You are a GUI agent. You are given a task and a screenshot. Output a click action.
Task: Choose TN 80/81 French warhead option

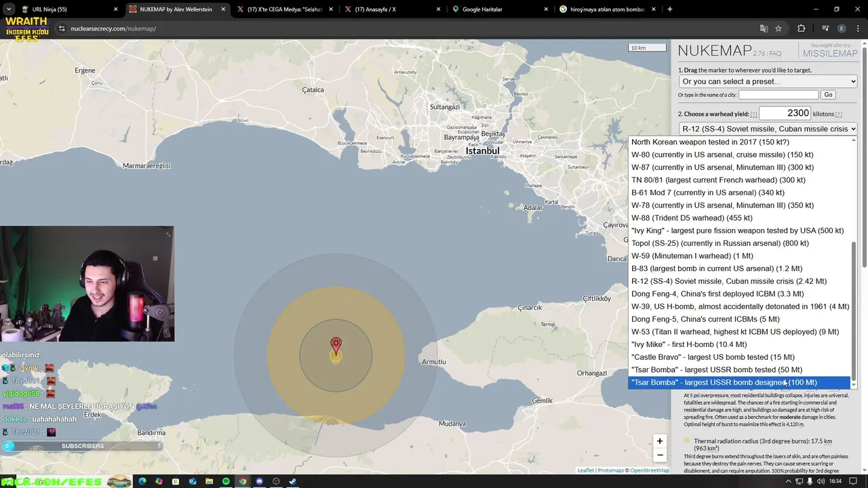coord(738,180)
